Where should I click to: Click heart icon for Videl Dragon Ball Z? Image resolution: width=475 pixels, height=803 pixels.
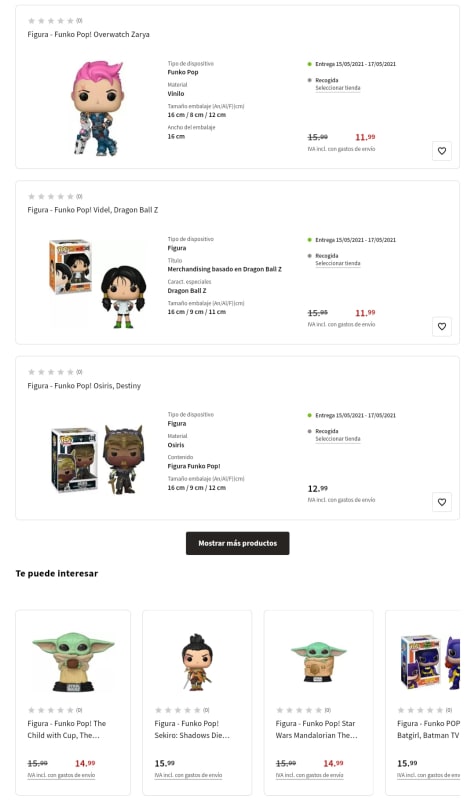[442, 327]
